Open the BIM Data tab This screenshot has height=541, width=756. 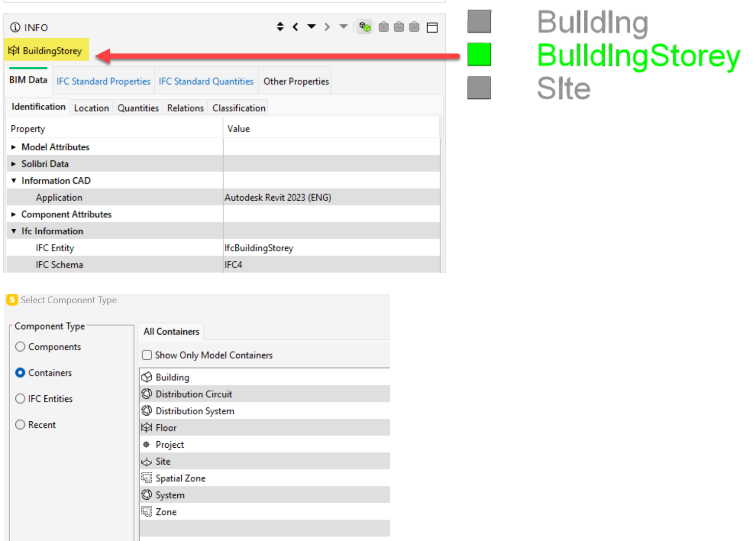coord(28,80)
